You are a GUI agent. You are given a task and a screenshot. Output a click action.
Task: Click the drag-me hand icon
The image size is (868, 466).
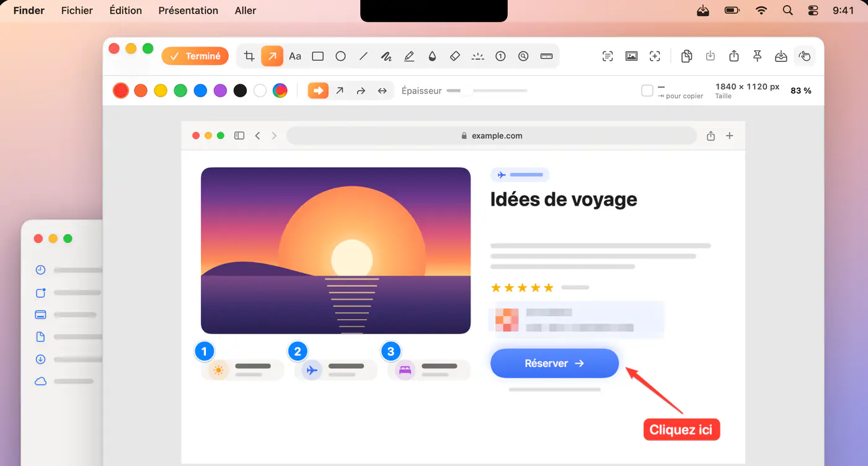(805, 56)
